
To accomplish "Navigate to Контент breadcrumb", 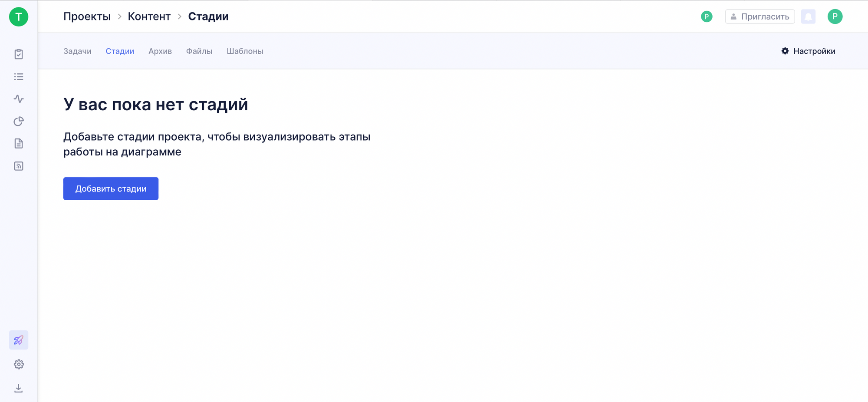I will pyautogui.click(x=149, y=16).
